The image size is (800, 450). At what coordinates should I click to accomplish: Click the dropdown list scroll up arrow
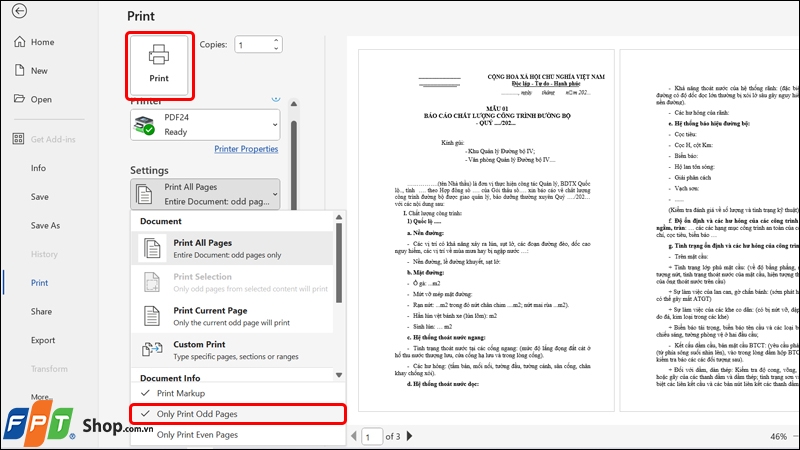[339, 217]
